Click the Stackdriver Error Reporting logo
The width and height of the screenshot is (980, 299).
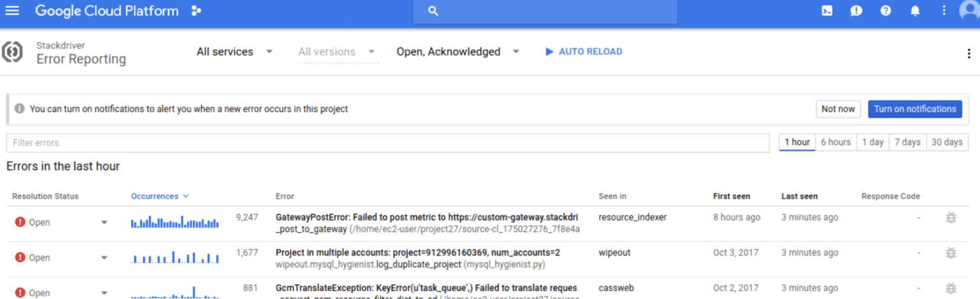pyautogui.click(x=13, y=52)
